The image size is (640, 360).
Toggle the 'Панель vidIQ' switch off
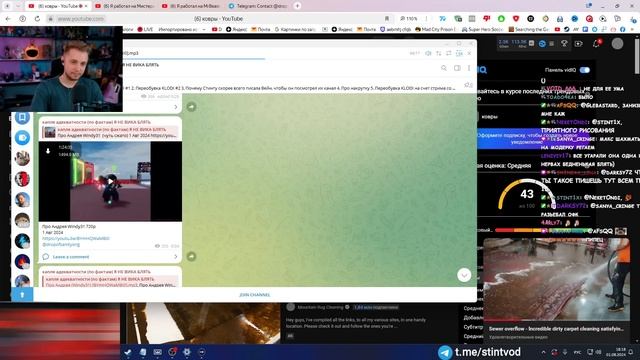(585, 70)
